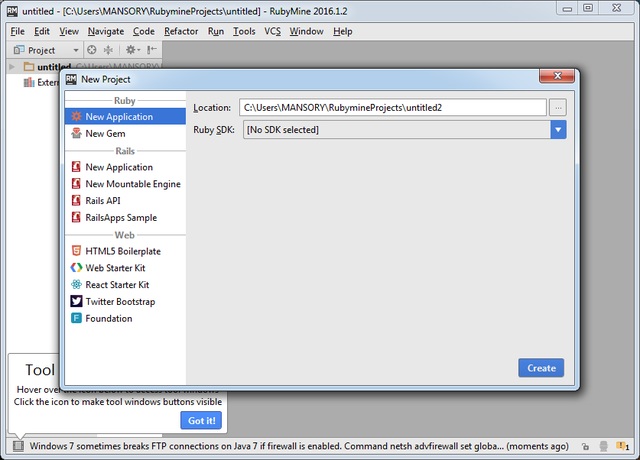640x460 pixels.
Task: Browse for location using the ellipsis button
Action: (x=558, y=107)
